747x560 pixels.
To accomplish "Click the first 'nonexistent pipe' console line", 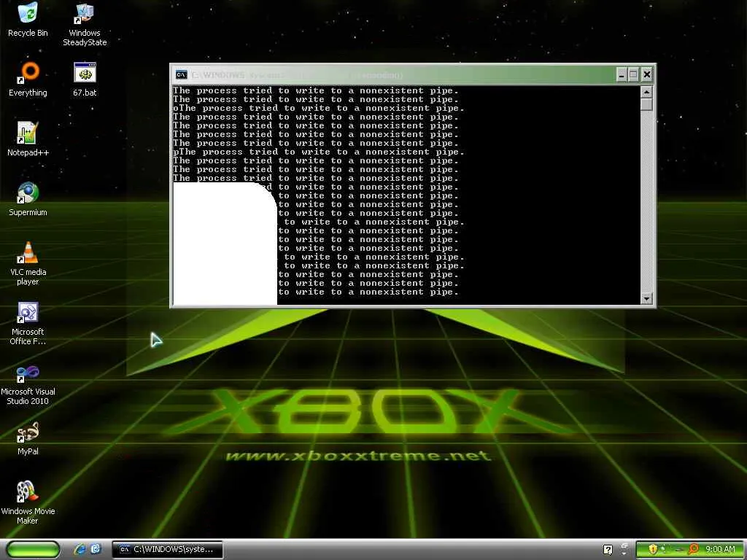I will [x=315, y=90].
